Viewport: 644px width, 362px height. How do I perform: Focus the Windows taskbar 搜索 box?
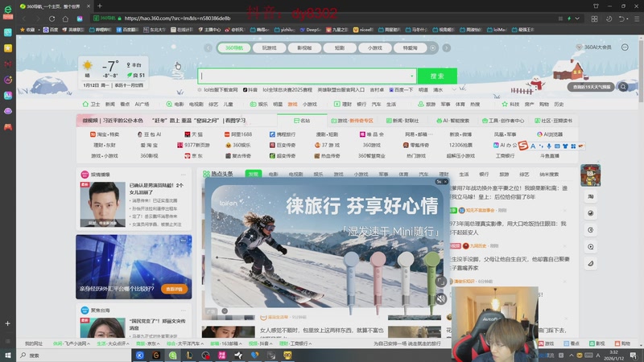[x=74, y=355]
